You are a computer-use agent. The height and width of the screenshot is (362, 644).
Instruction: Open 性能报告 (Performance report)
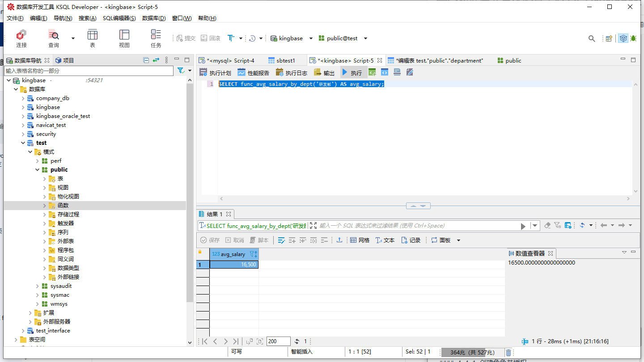[x=254, y=73]
